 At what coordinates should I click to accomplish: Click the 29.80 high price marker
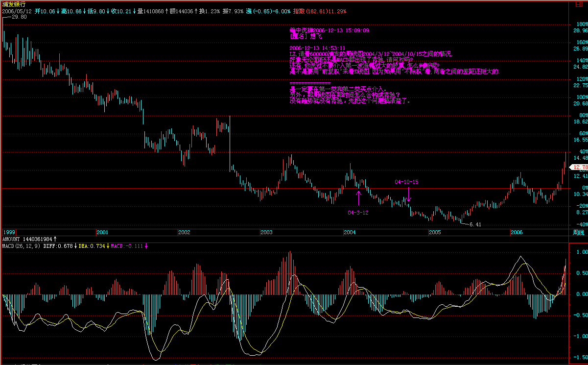20,17
